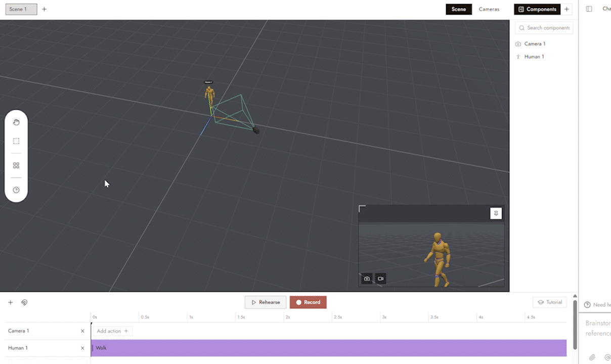Image resolution: width=611 pixels, height=364 pixels.
Task: Select the Human 1 track label
Action: [x=18, y=348]
